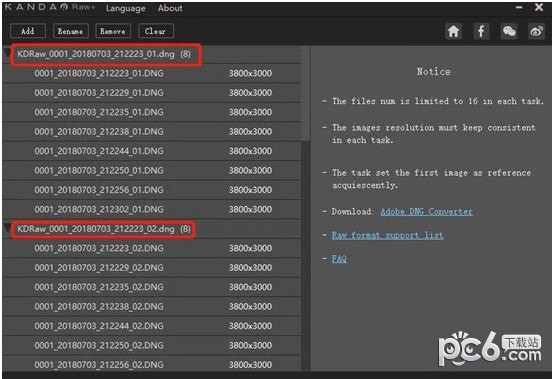Open the Adobe DNG Converter download link
The width and height of the screenshot is (553, 379).
(x=426, y=212)
